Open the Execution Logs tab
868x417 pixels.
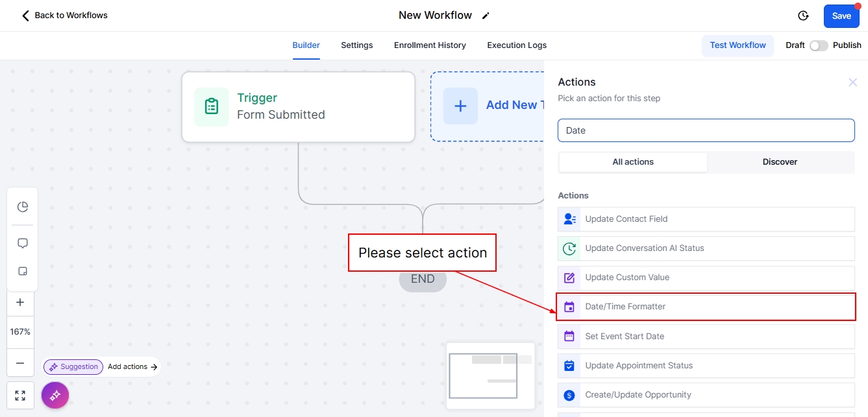click(x=517, y=45)
